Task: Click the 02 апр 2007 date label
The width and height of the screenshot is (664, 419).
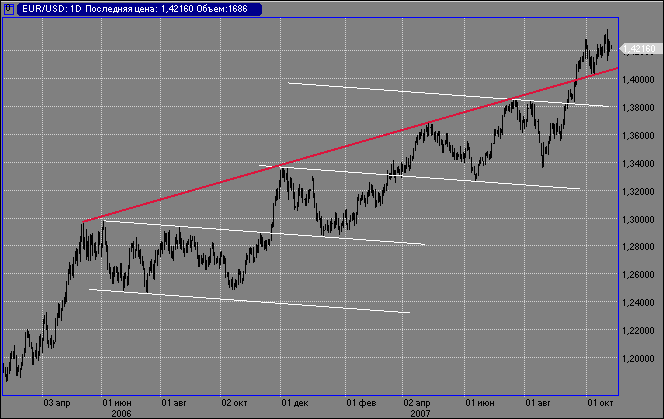Action: tap(419, 404)
